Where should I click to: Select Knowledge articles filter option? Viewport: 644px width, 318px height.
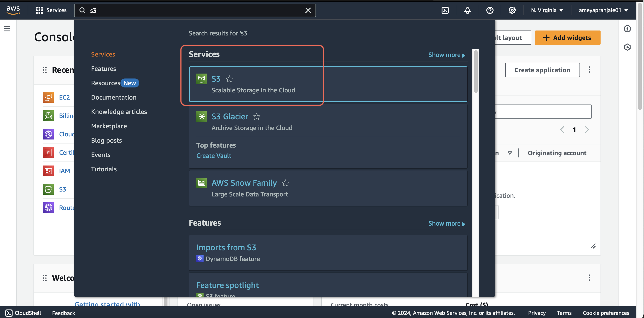click(119, 111)
